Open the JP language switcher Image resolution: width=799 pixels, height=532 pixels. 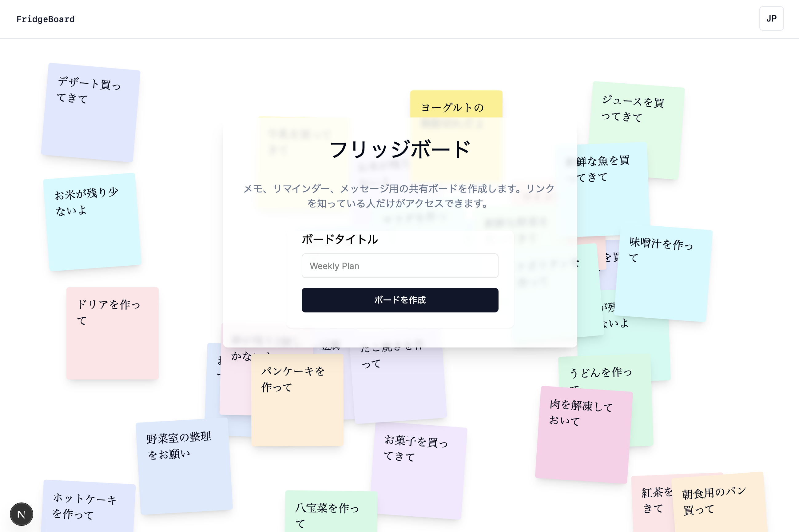[771, 19]
